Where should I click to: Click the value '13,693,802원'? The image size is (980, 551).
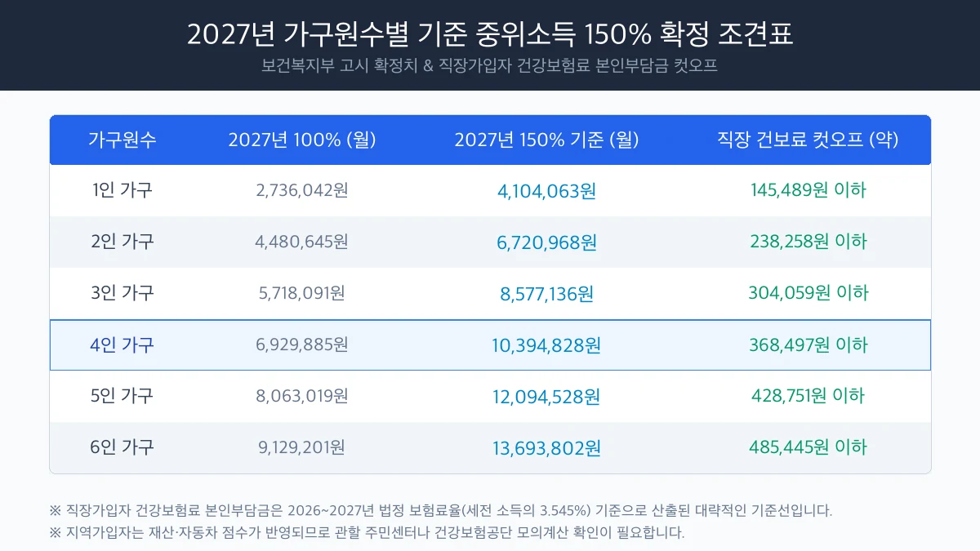547,448
